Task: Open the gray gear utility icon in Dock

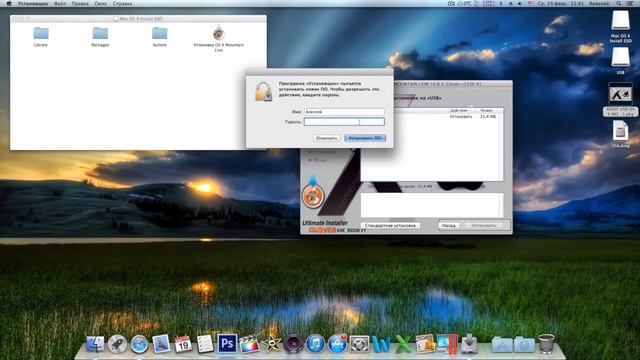Action: point(360,344)
